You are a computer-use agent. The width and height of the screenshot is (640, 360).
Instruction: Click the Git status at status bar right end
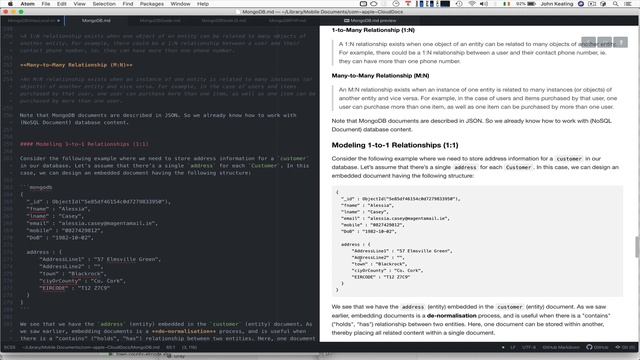625,347
